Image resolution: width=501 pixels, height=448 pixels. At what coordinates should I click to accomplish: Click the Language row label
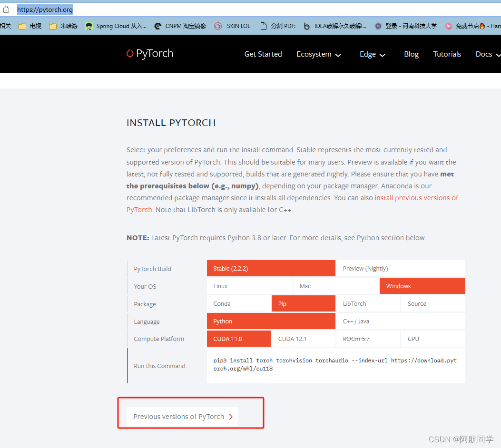[x=147, y=321]
